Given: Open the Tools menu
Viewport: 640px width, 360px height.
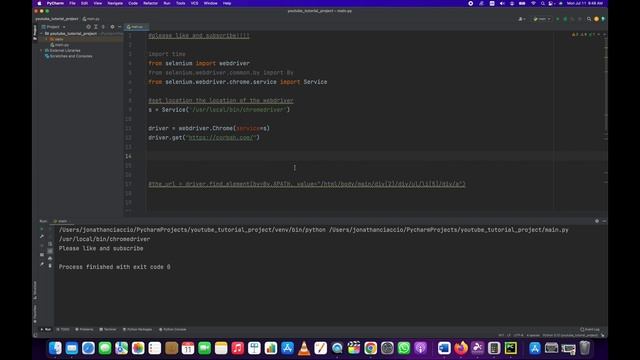Looking at the screenshot, I should pos(180,3).
